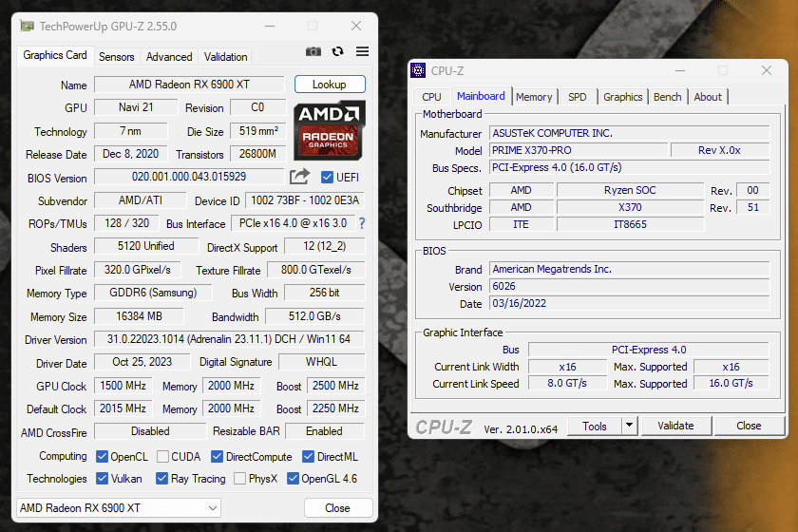Screen dimensions: 798x532
Task: Click the Driver Version field
Action: click(x=230, y=339)
